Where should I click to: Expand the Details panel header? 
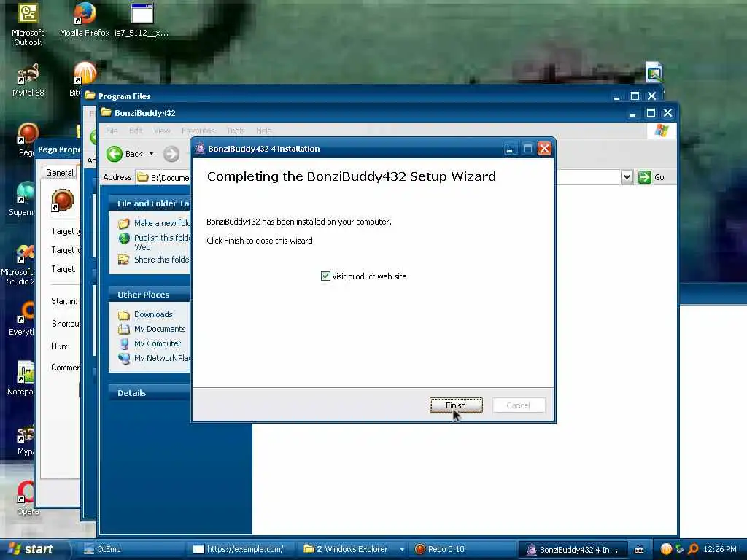click(150, 393)
